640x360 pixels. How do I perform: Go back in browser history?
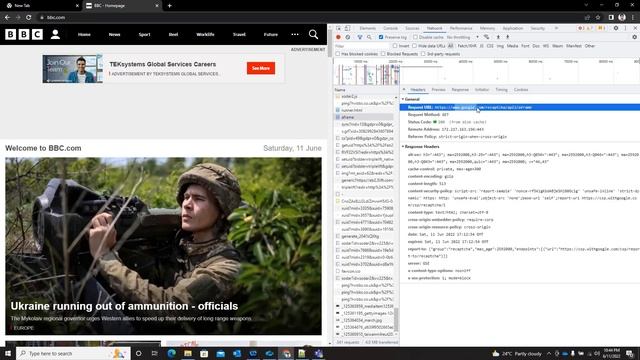[x=7, y=18]
